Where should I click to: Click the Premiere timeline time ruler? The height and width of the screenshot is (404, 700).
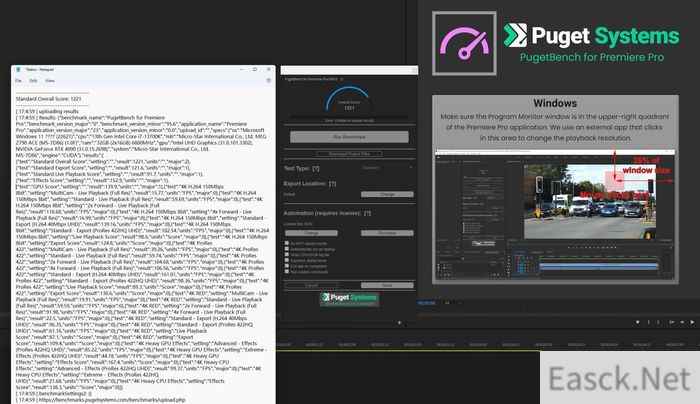click(x=487, y=345)
